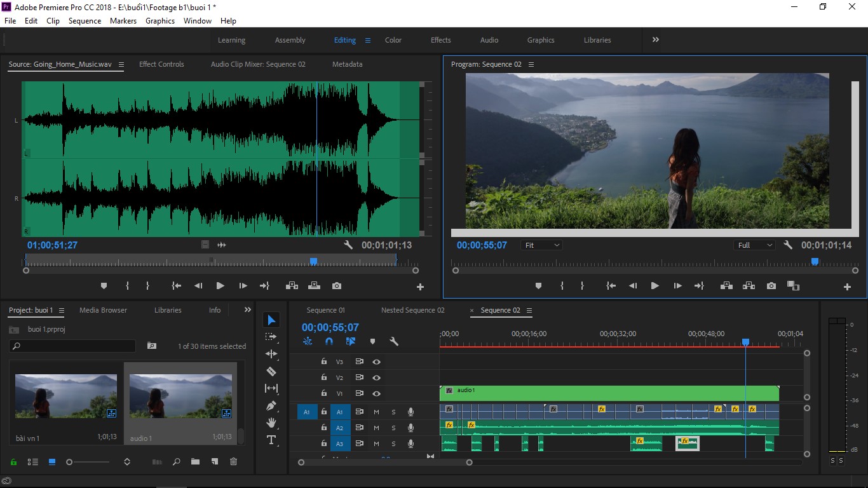868x488 pixels.
Task: Select the Ripple Edit tool
Action: click(271, 354)
